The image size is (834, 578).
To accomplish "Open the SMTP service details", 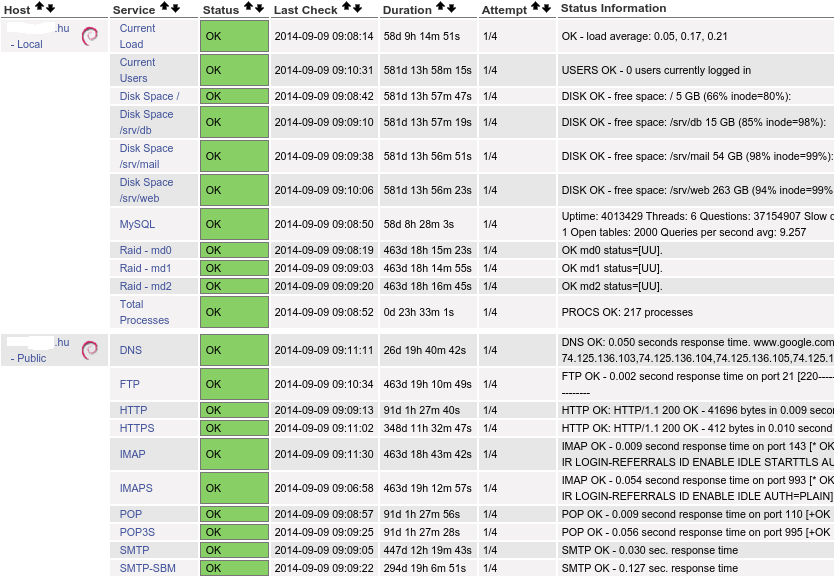I will 135,550.
